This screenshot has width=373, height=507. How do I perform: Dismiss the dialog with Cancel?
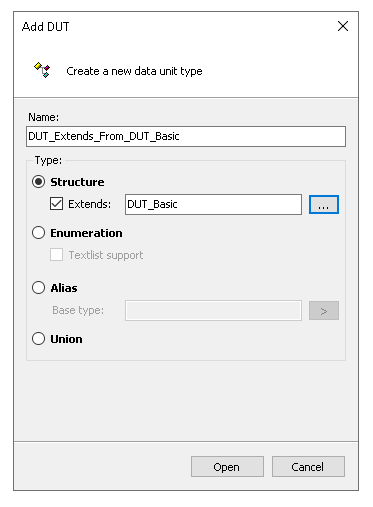(x=308, y=467)
